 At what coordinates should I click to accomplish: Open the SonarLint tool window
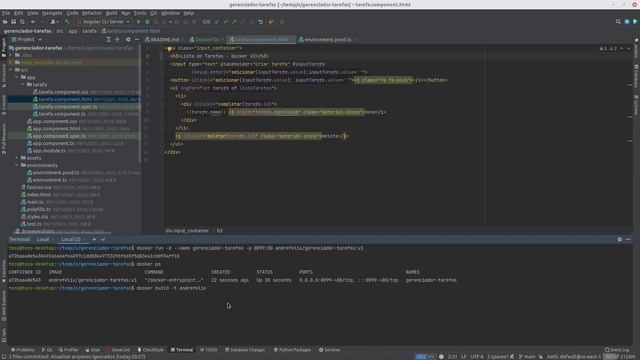coord(118,350)
